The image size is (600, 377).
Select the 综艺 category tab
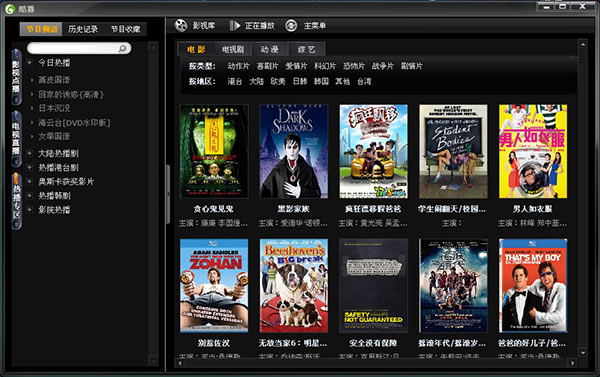[x=307, y=49]
